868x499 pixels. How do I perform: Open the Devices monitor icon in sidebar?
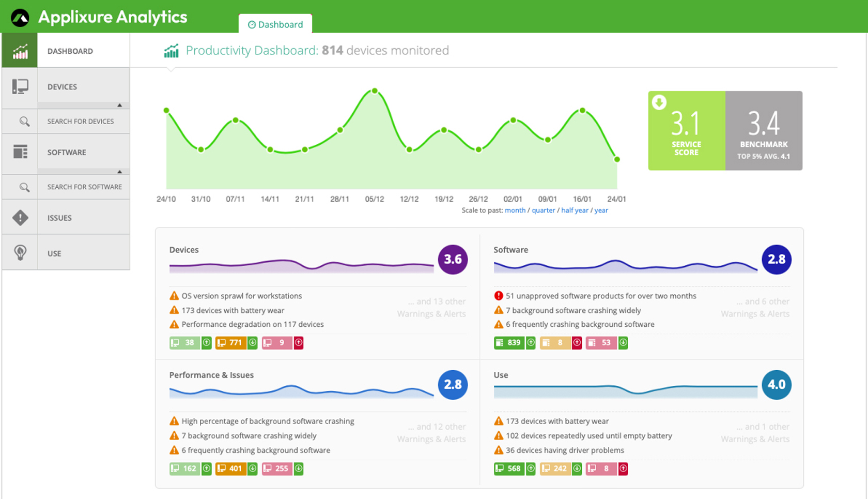[20, 86]
